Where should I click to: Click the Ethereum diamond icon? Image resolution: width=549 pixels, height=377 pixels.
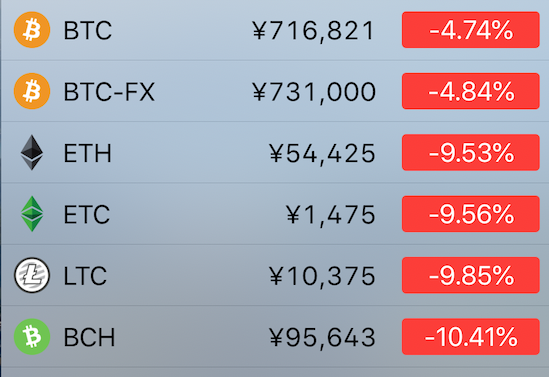point(32,153)
